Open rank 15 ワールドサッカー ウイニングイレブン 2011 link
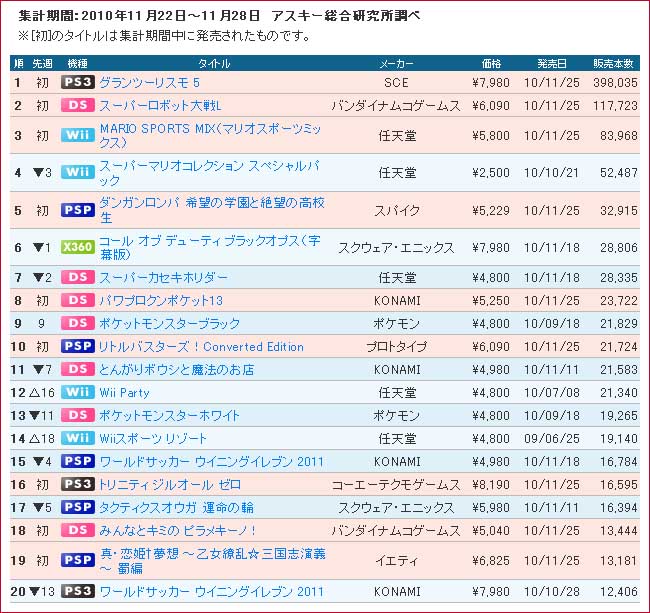Image resolution: width=650 pixels, height=613 pixels. pyautogui.click(x=211, y=461)
